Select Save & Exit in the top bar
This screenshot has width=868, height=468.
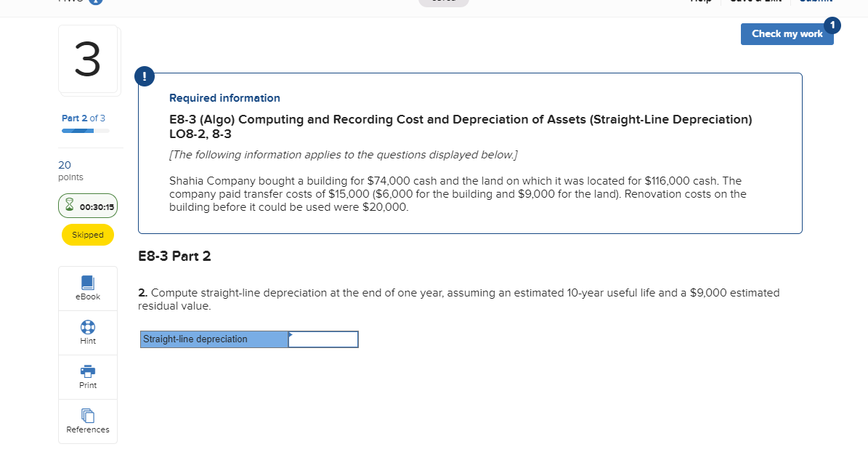[755, 1]
